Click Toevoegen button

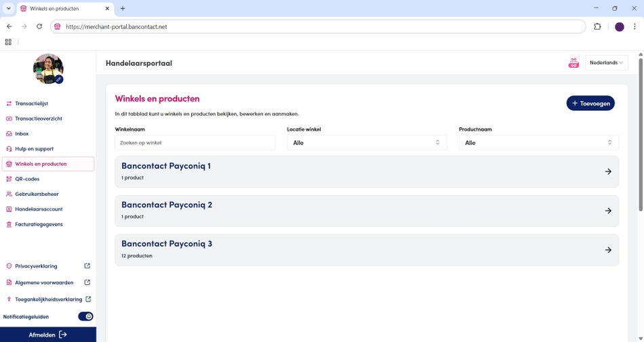point(590,104)
